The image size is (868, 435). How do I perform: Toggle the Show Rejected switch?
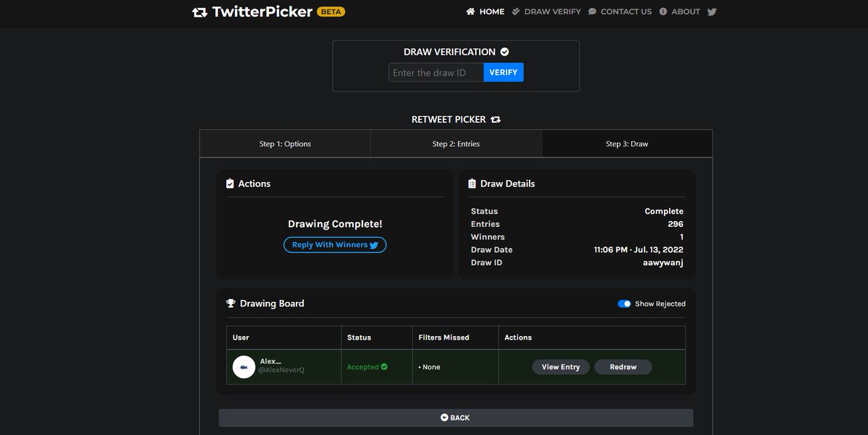(624, 303)
